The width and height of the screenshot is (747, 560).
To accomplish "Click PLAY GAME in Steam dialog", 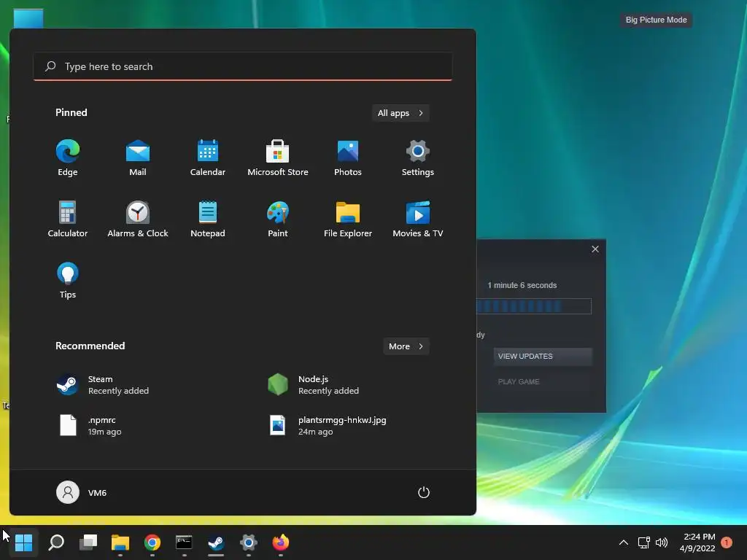I will (x=543, y=382).
